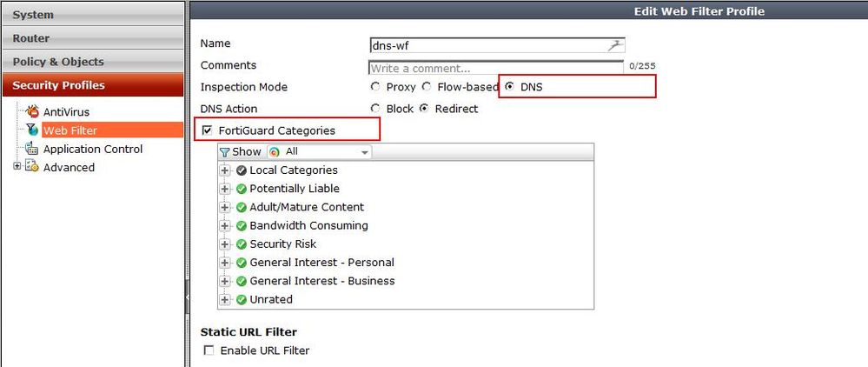
Task: Expand the Local Categories node
Action: [225, 170]
